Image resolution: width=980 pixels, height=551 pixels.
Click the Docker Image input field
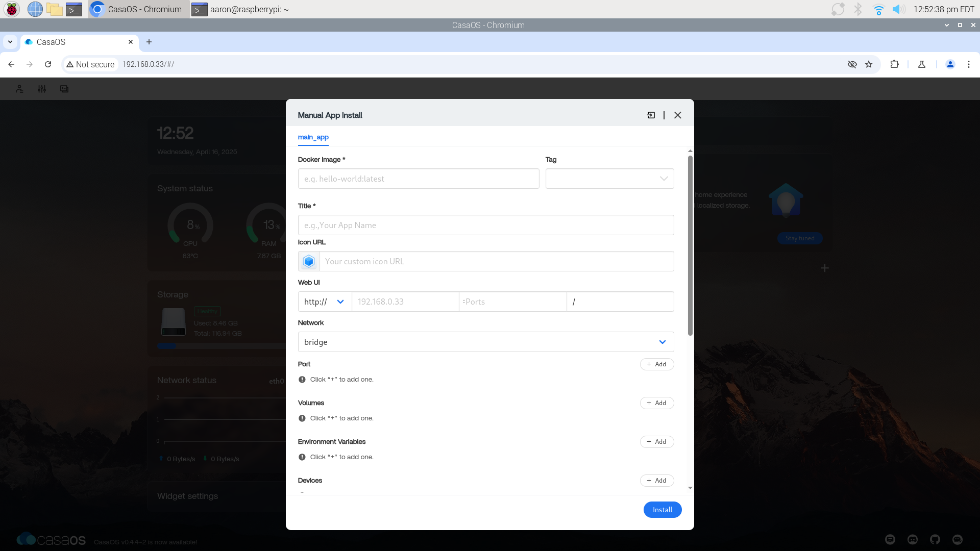(x=419, y=179)
